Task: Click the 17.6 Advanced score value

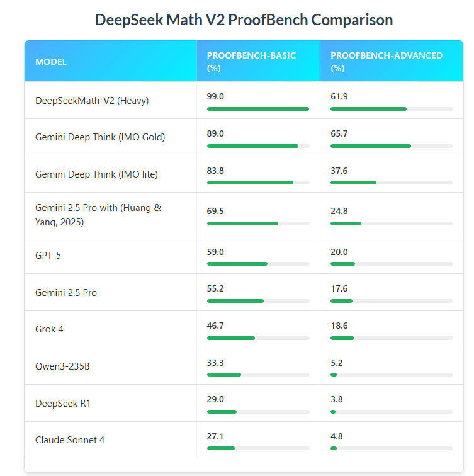Action: pos(339,288)
